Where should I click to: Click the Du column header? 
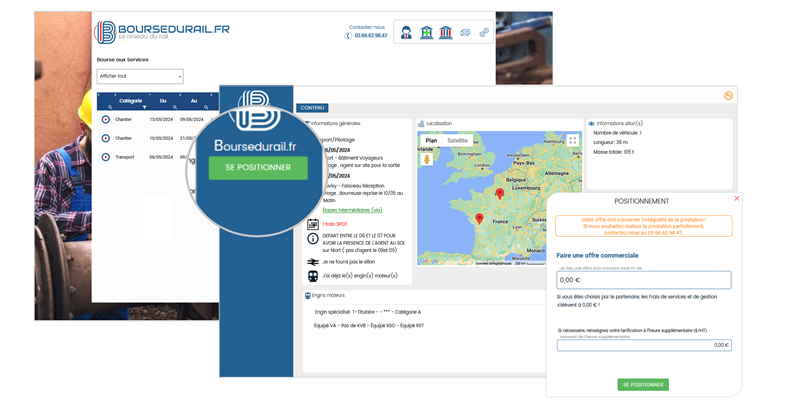(163, 101)
